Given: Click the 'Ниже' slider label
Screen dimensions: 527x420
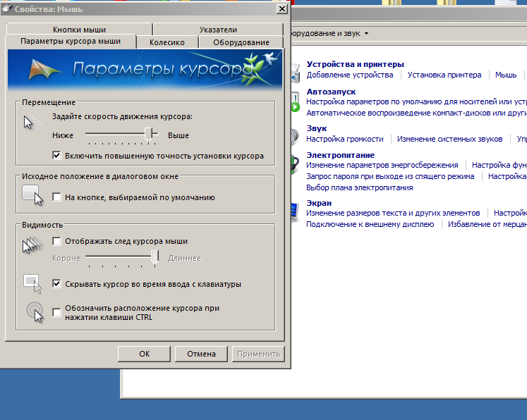Looking at the screenshot, I should click(x=63, y=135).
